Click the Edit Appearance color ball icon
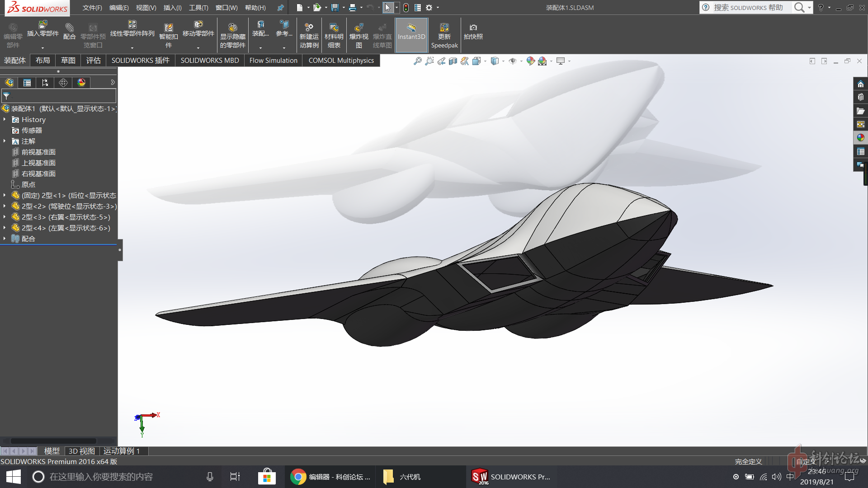 coord(530,61)
